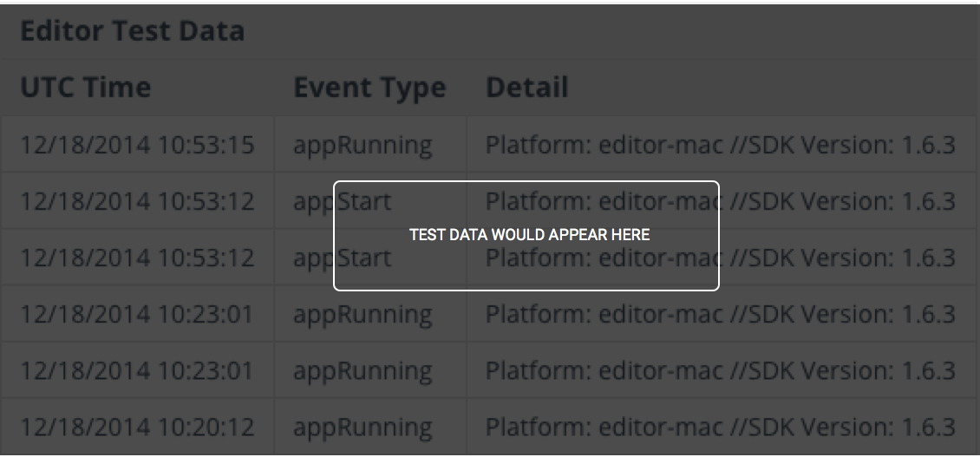The height and width of the screenshot is (457, 980).
Task: Click the Platform detail in the 10:53:15 row
Action: pos(720,145)
